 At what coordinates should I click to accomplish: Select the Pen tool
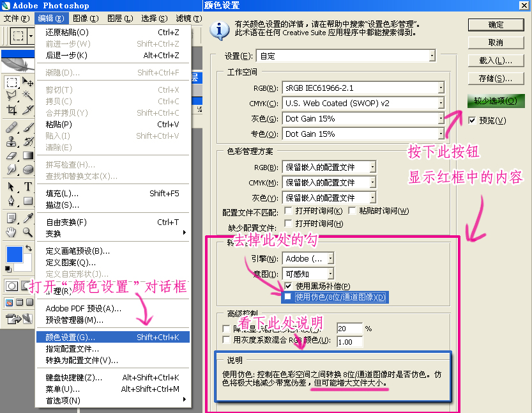click(11, 201)
